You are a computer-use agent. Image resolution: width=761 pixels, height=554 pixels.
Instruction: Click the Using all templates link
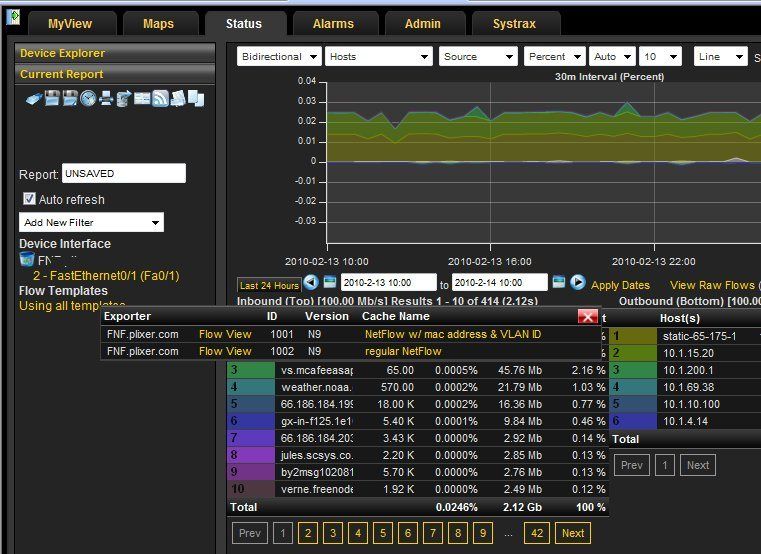point(72,306)
